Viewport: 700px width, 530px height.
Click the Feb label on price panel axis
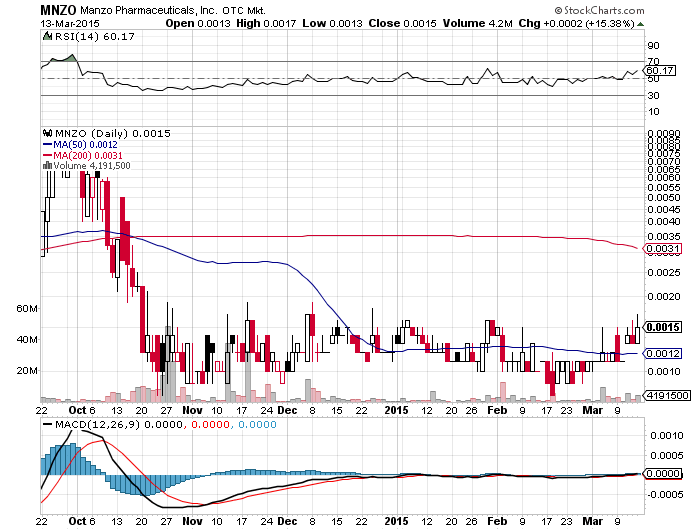pos(497,410)
